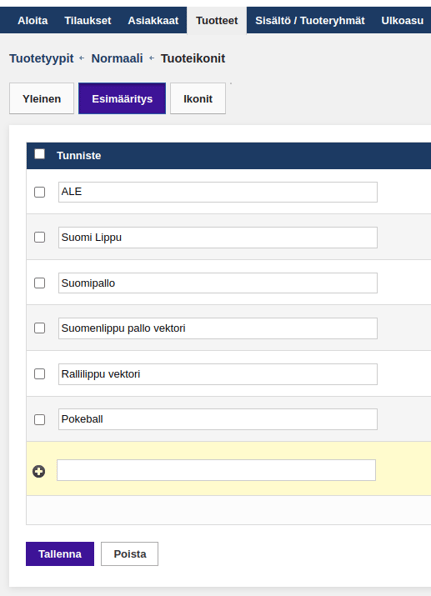Switch to the Ikonit tab
The height and width of the screenshot is (596, 431).
coord(198,98)
